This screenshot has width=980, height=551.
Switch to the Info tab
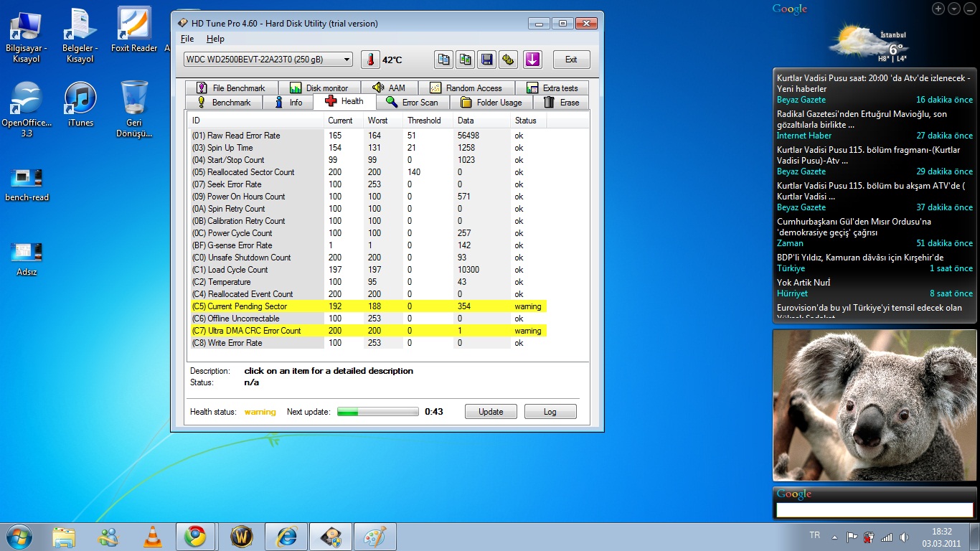[x=288, y=102]
